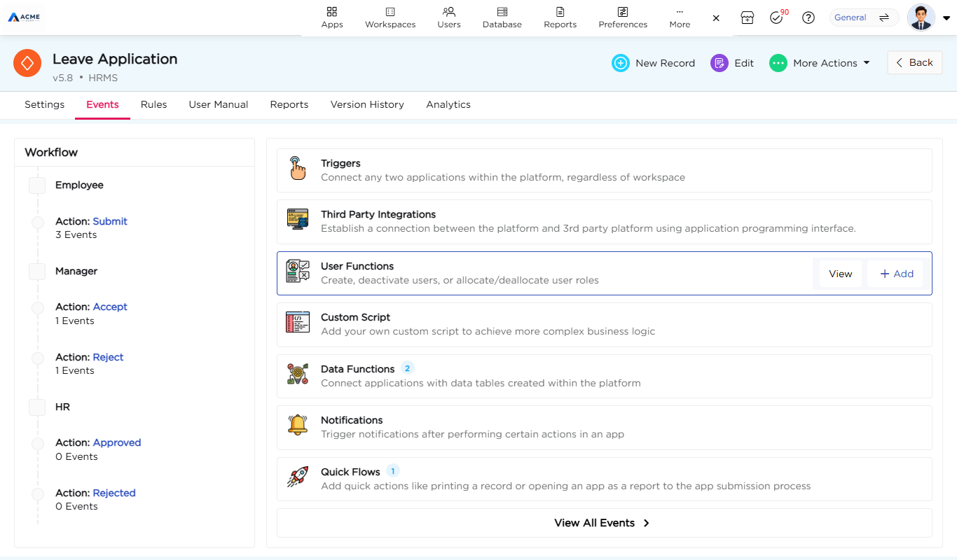This screenshot has width=957, height=560.
Task: Open the marketplace store icon
Action: pyautogui.click(x=748, y=17)
